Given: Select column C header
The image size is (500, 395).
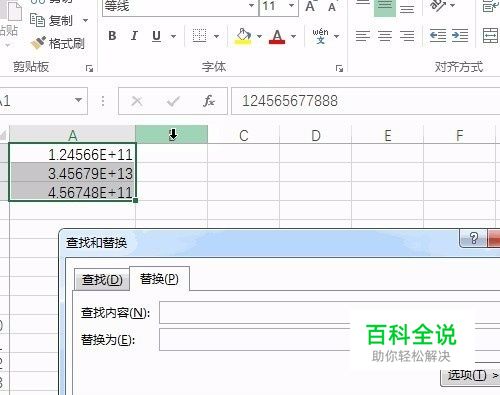Looking at the screenshot, I should [x=244, y=135].
